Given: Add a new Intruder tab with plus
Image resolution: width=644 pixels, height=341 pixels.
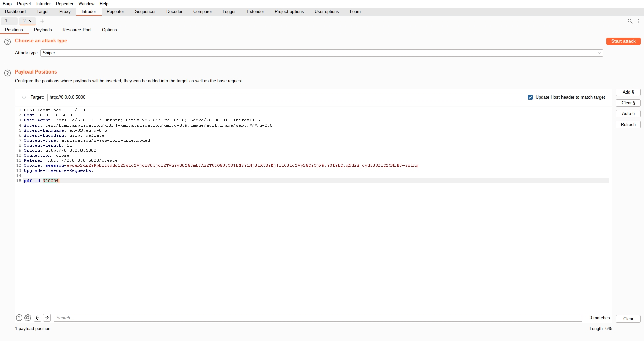Looking at the screenshot, I should pos(42,21).
